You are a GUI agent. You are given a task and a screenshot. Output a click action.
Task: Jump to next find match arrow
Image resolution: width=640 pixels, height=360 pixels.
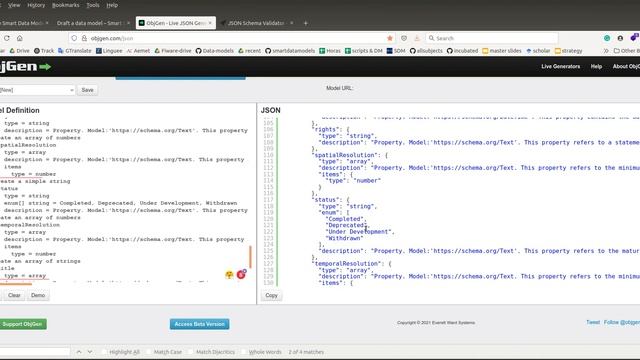coord(90,351)
